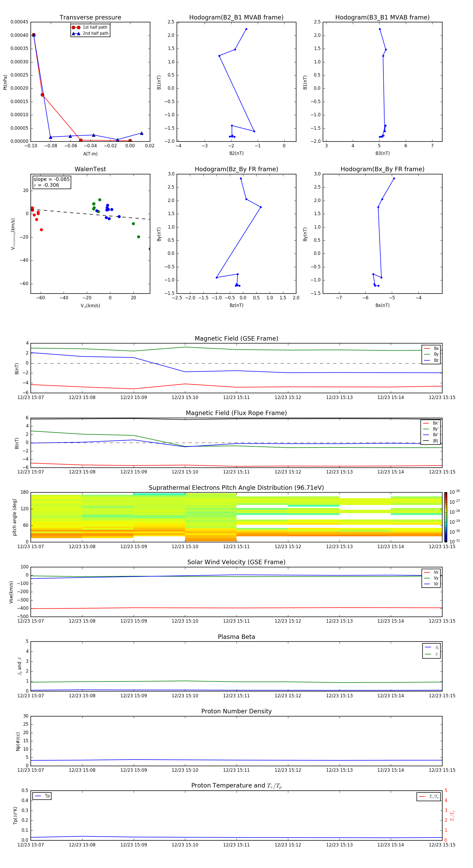
Task: Click the "Pt(nPa)" y-axis label
Action: pyautogui.click(x=5, y=82)
